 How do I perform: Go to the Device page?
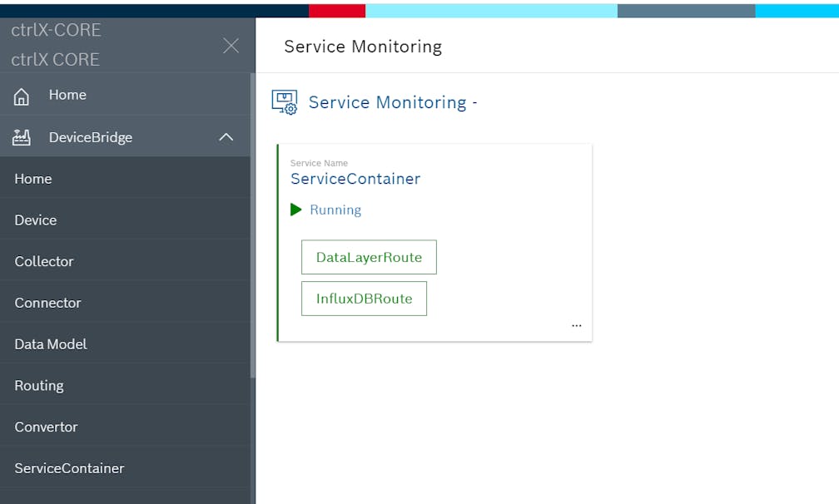pyautogui.click(x=36, y=220)
